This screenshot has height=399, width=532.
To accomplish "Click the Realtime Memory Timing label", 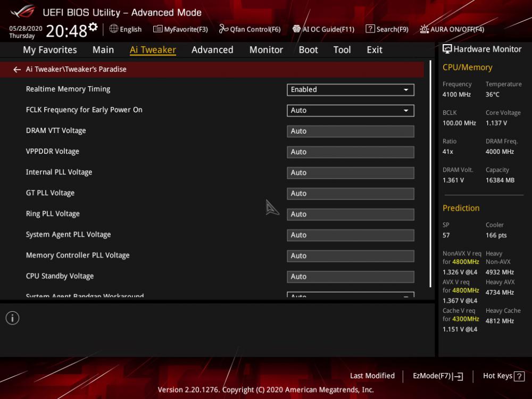I will click(x=68, y=89).
